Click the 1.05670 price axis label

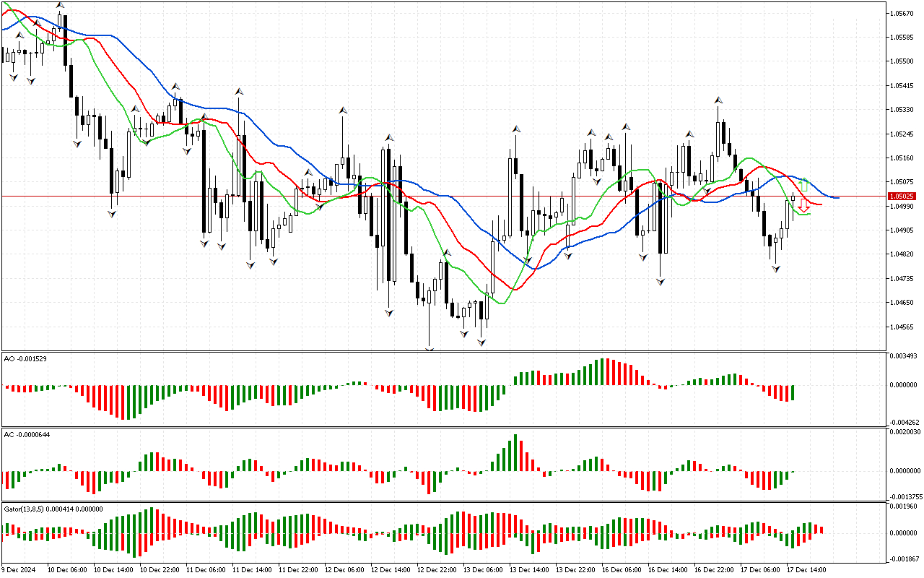click(x=902, y=13)
